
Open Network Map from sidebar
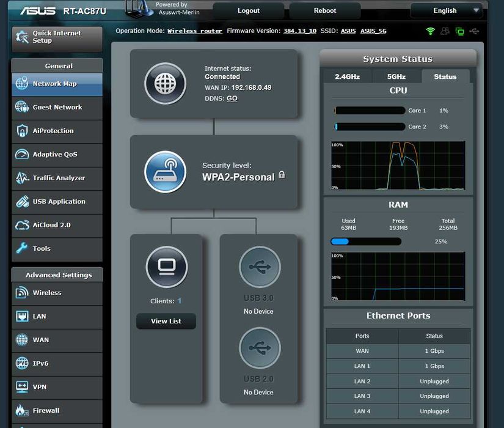click(57, 84)
